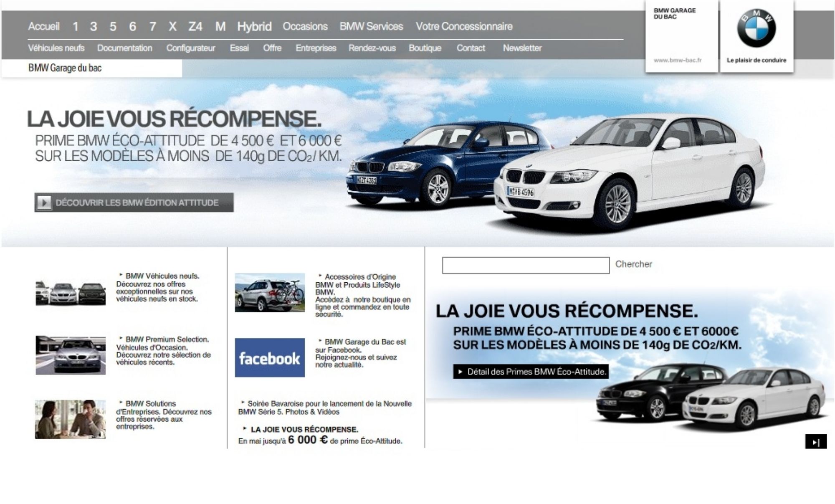Screen dimensions: 835x504
Task: Open the BMW Premium Selection car thumbnail
Action: 70,355
